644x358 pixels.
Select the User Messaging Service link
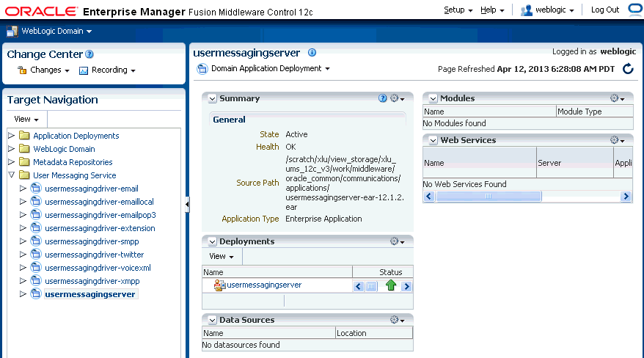(74, 175)
